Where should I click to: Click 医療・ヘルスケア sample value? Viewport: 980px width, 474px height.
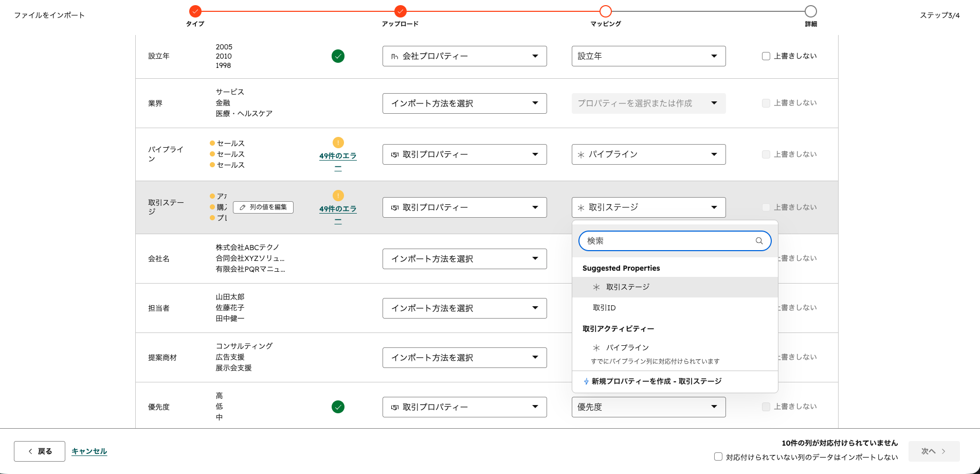[244, 114]
